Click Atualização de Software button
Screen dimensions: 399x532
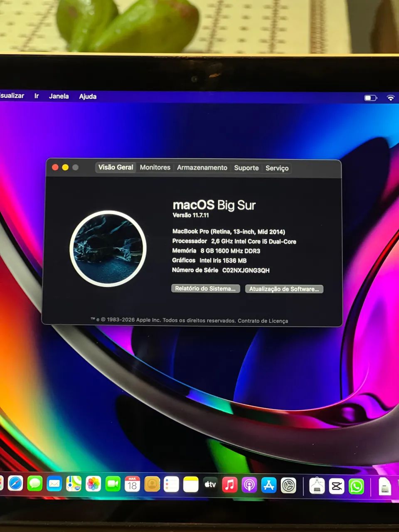284,289
